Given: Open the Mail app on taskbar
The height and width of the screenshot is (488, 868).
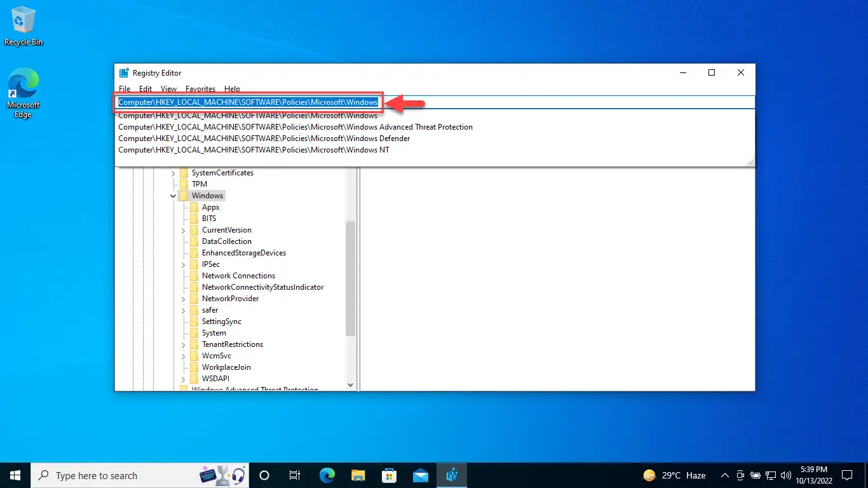Looking at the screenshot, I should 421,475.
